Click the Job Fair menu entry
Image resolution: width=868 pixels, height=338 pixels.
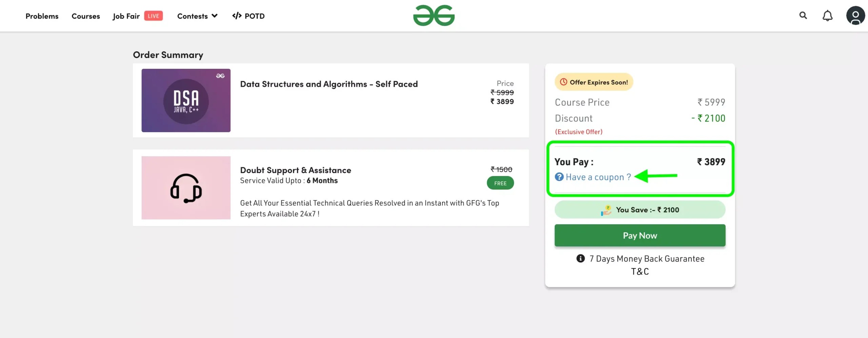tap(126, 16)
